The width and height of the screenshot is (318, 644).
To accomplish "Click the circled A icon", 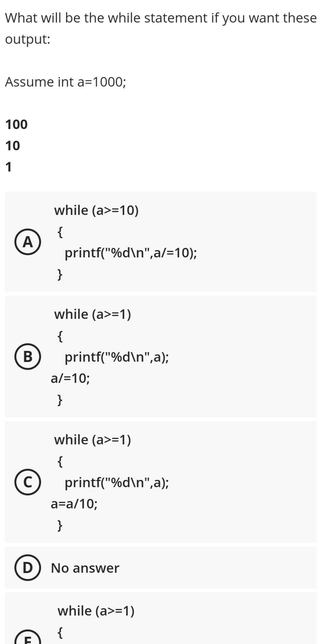I will (27, 242).
